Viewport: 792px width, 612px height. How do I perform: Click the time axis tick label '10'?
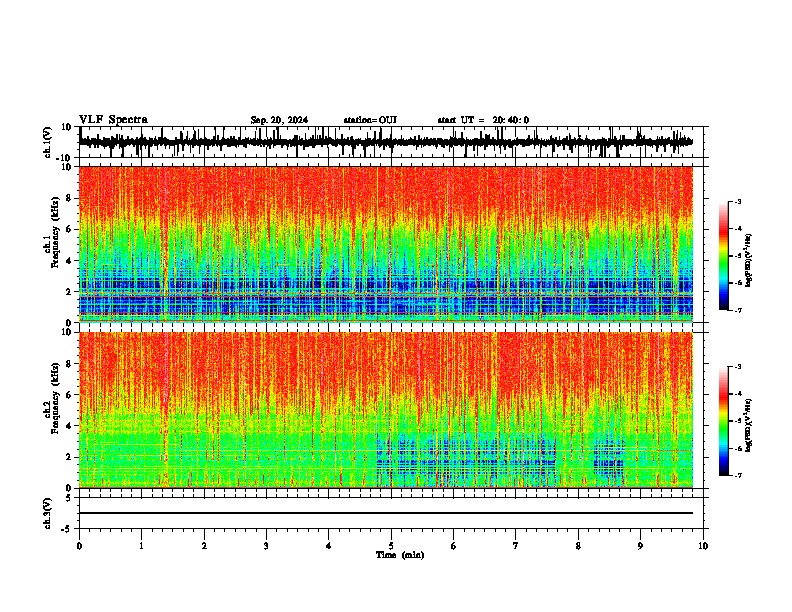point(703,546)
